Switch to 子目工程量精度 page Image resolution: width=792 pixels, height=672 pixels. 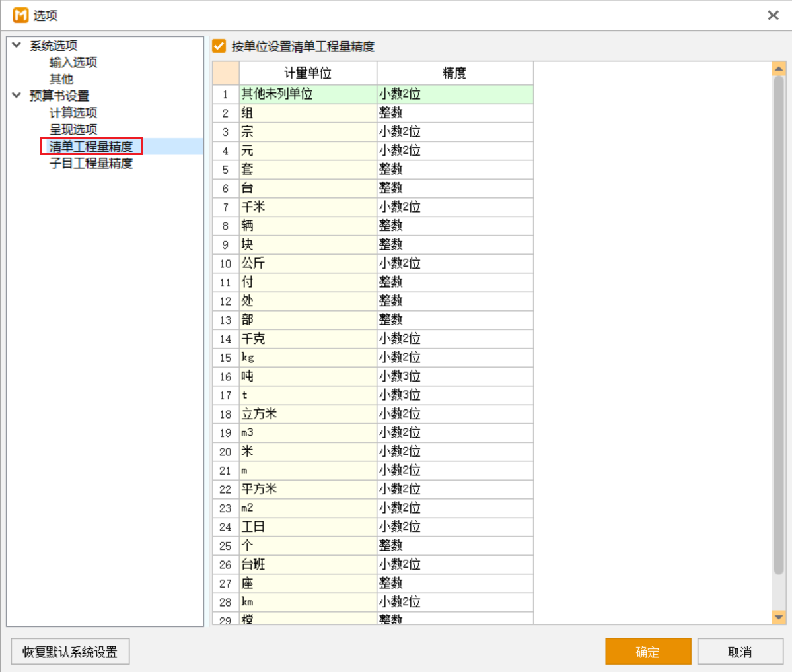tap(91, 163)
